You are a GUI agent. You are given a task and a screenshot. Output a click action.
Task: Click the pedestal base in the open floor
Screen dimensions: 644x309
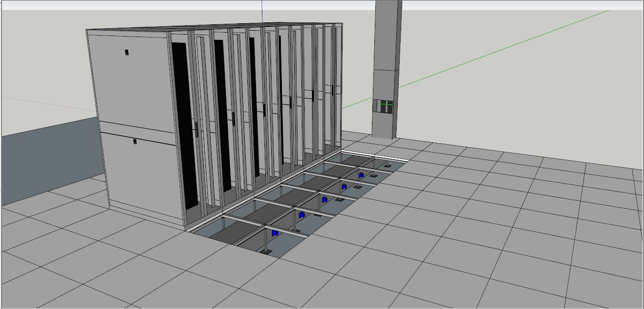(265, 252)
